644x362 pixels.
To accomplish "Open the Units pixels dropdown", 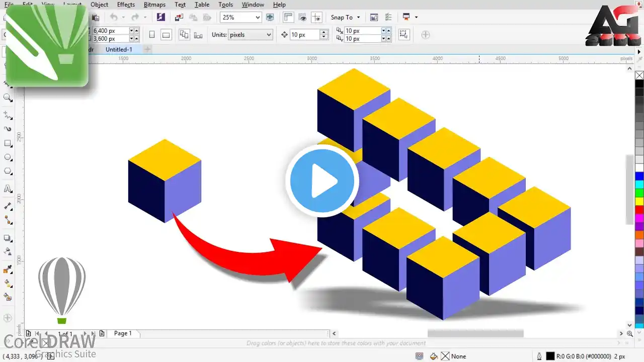I will click(x=269, y=35).
